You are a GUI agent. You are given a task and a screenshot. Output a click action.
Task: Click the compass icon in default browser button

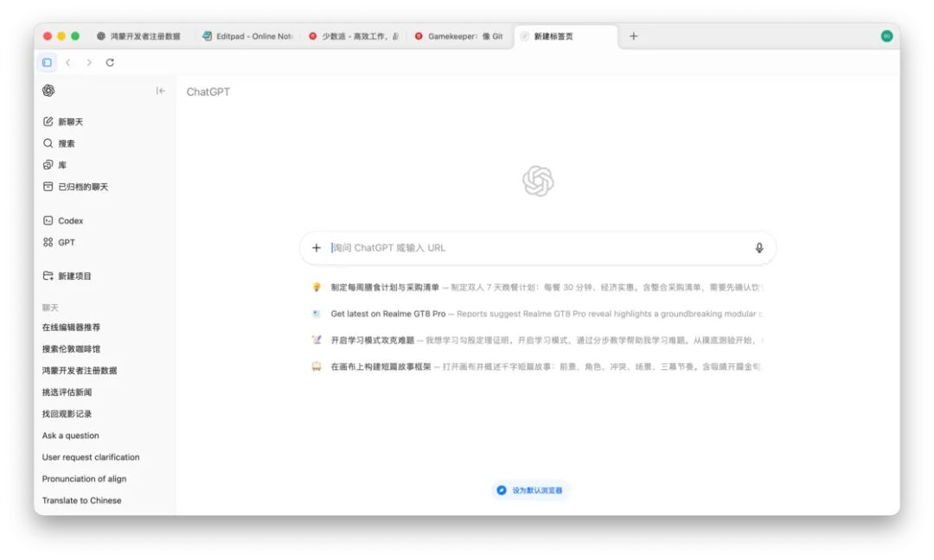pyautogui.click(x=502, y=490)
